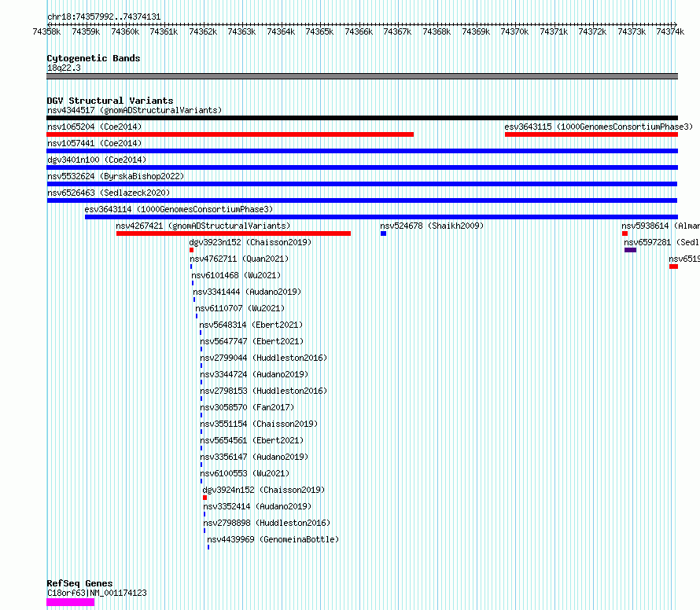Click the red nsv4267421 variant bar
Viewport: 700px width, 610px height.
(234, 233)
